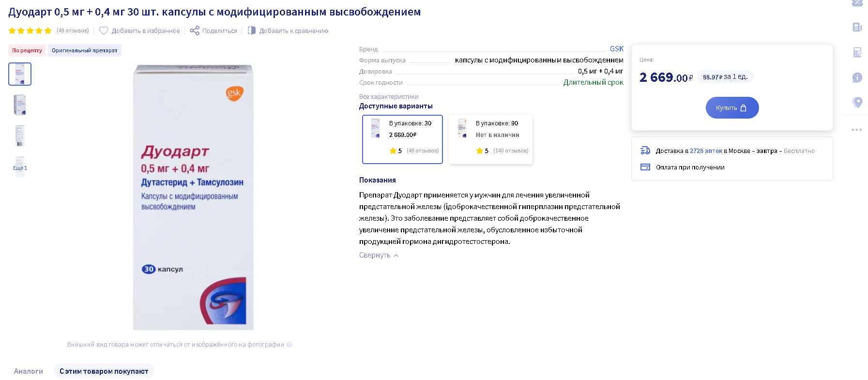Viewport: 868px width, 380px height.
Task: Click the topmost cut-off icon in right sidebar
Action: coord(857,3)
